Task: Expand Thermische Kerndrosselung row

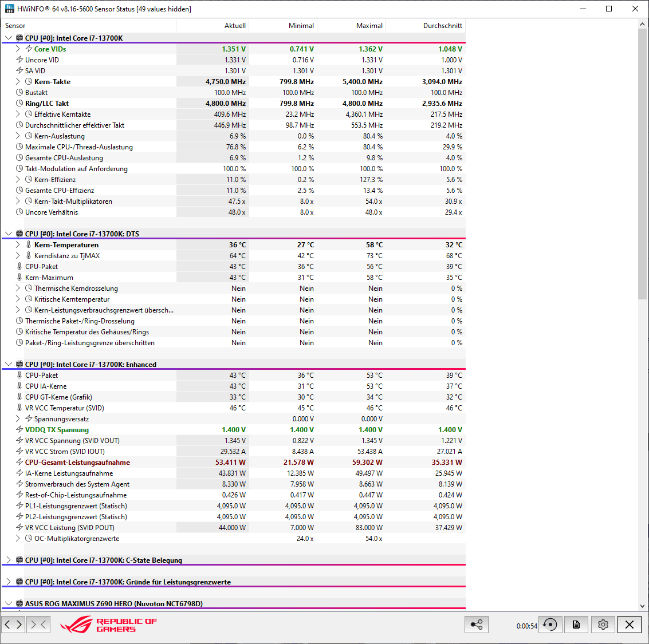Action: pyautogui.click(x=17, y=289)
